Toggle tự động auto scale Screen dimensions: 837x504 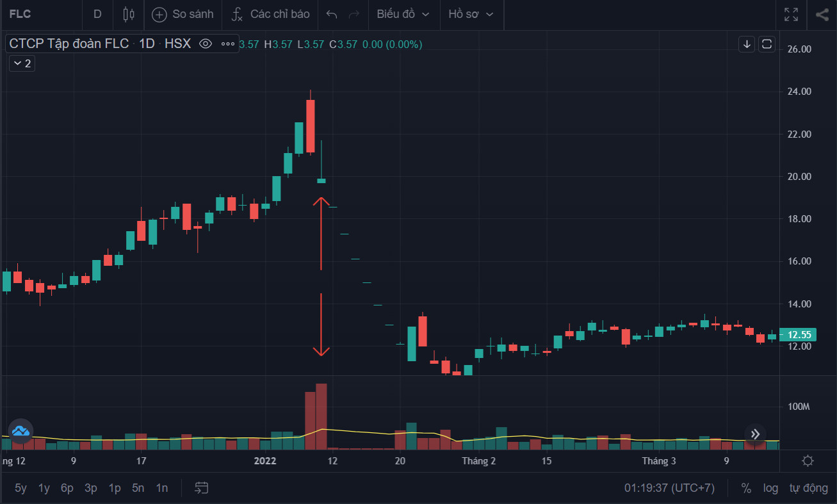(808, 488)
